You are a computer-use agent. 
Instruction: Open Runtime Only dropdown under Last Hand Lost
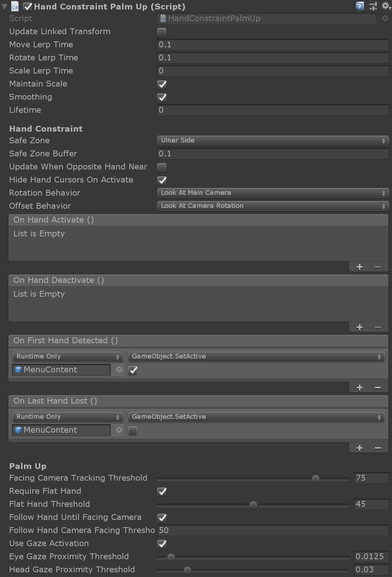(68, 417)
